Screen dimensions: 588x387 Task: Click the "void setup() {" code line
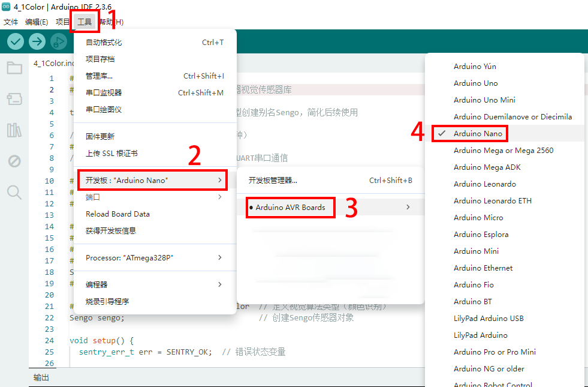(102, 340)
